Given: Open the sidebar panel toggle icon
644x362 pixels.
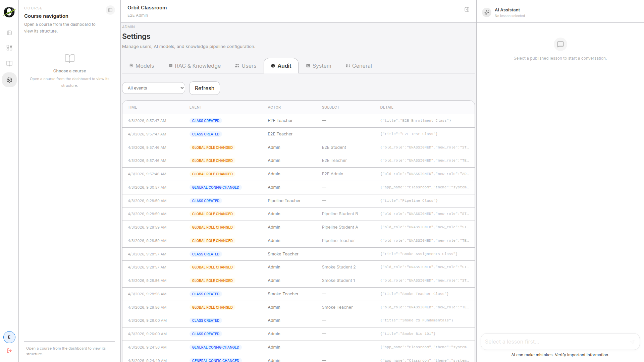Looking at the screenshot, I should pyautogui.click(x=9, y=33).
